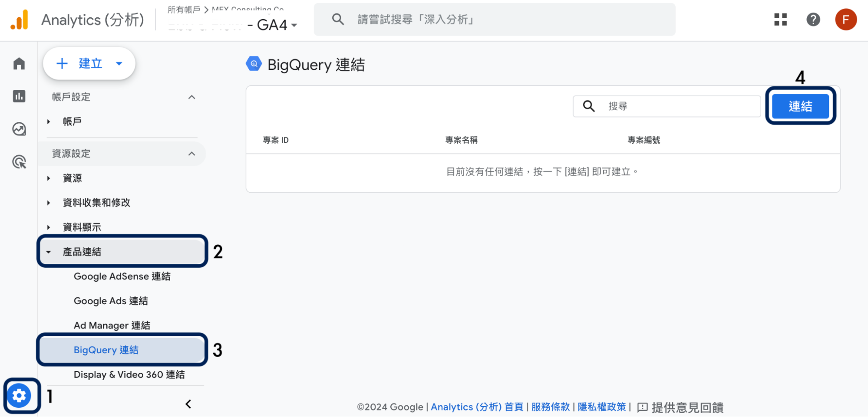The image size is (868, 417).
Task: Click the Analytics orange logo icon
Action: pos(20,20)
